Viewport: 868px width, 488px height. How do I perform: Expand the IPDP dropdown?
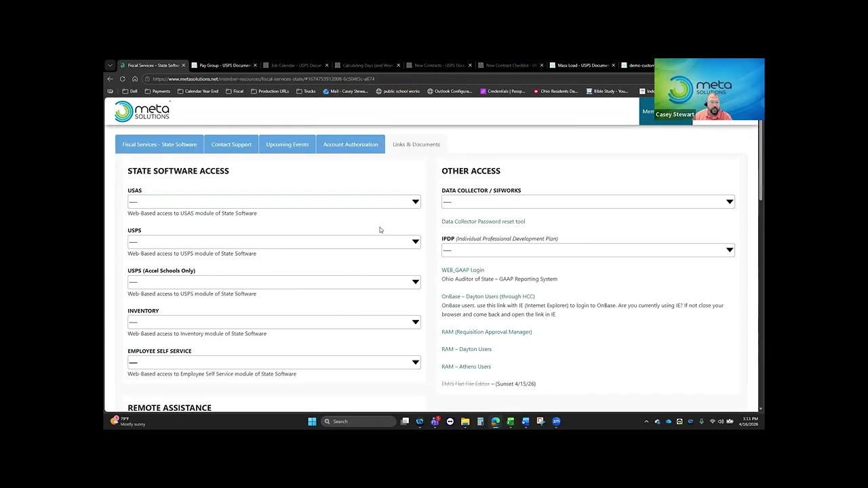[x=588, y=250]
